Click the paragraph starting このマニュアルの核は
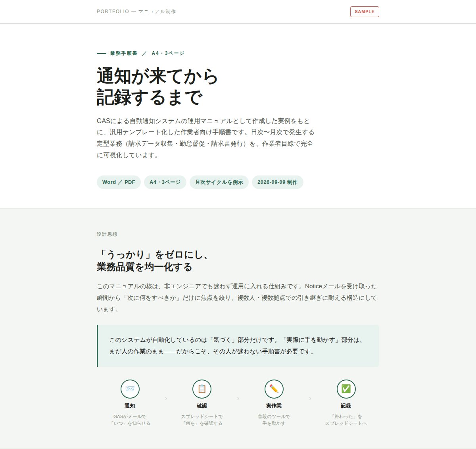 point(237,298)
